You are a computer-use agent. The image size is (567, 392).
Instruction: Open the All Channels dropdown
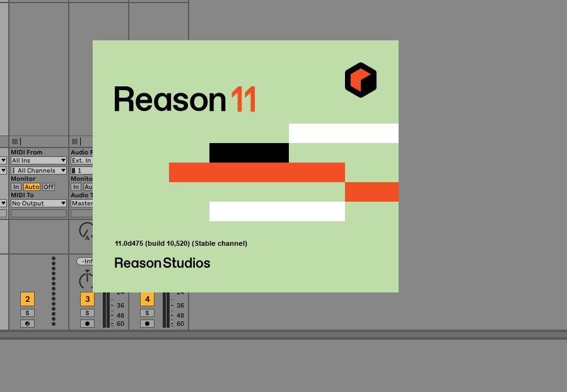coord(38,170)
